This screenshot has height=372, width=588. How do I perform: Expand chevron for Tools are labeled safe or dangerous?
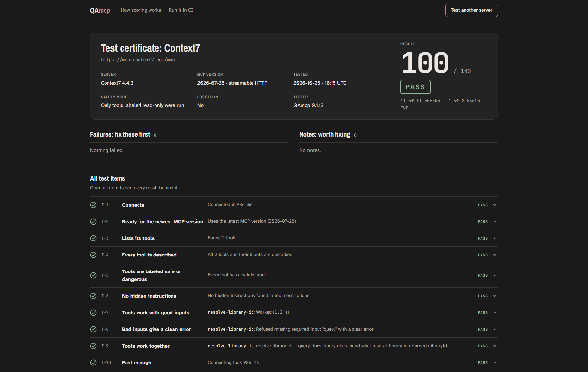(x=495, y=275)
